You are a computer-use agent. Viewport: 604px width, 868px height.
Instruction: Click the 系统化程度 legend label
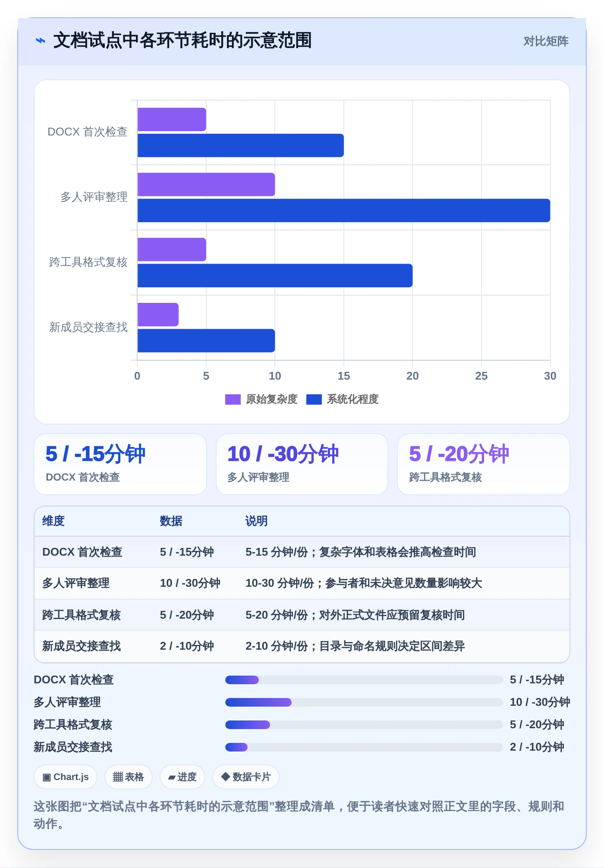pos(352,399)
